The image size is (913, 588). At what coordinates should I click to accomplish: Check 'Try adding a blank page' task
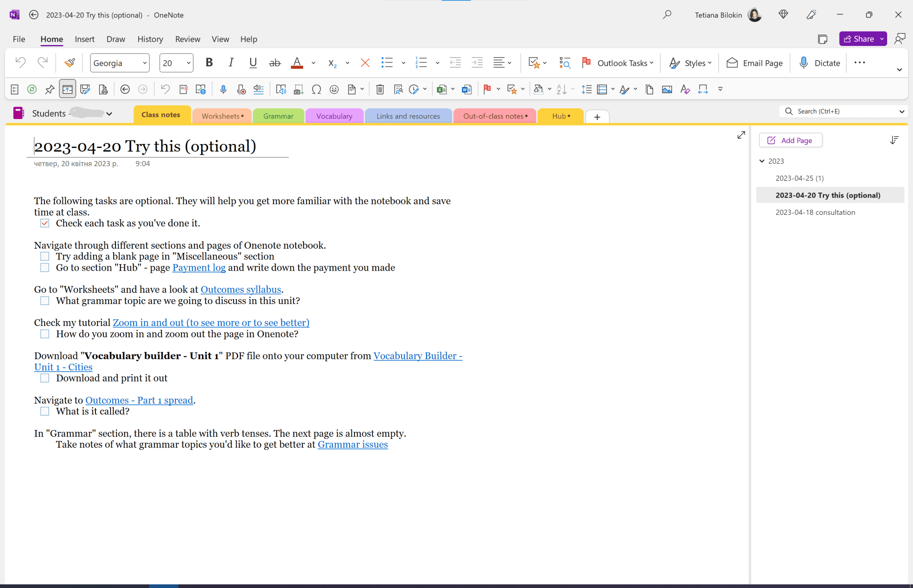pyautogui.click(x=45, y=256)
